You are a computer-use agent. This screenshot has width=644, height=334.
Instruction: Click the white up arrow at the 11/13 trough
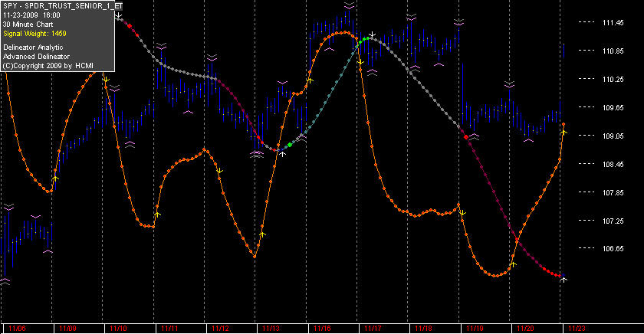point(283,154)
